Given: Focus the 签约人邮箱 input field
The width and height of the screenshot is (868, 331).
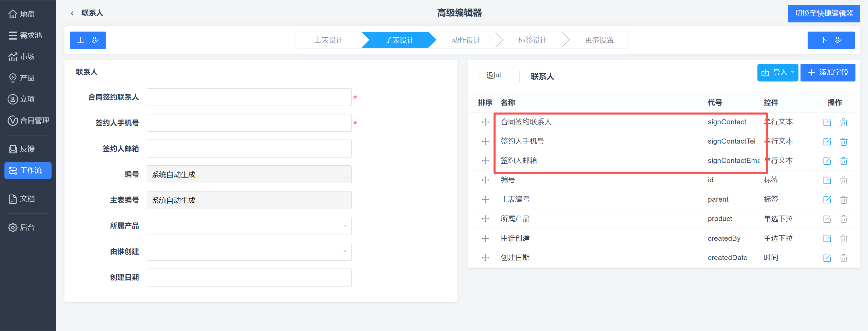Looking at the screenshot, I should pos(249,149).
